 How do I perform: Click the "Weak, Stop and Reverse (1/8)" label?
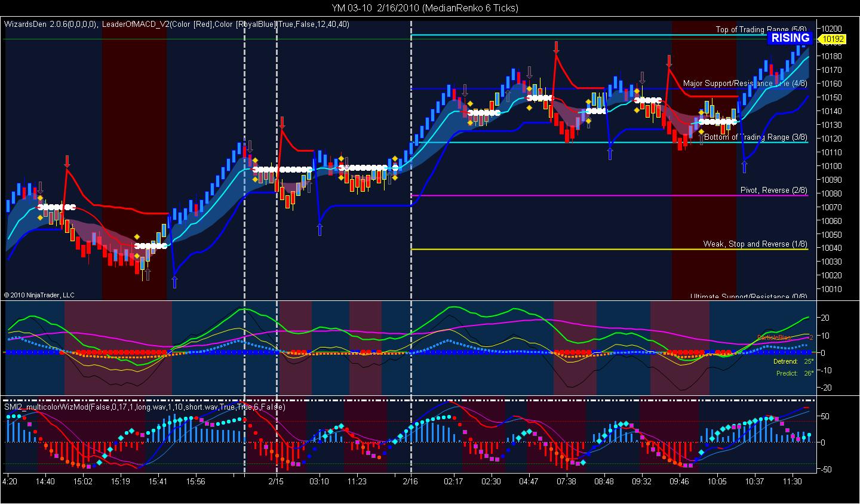(755, 244)
